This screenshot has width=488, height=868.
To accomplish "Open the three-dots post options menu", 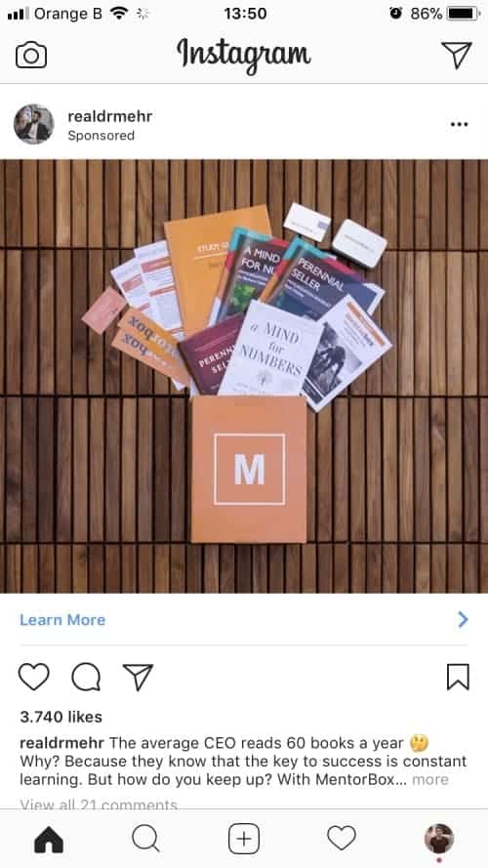I will (460, 124).
